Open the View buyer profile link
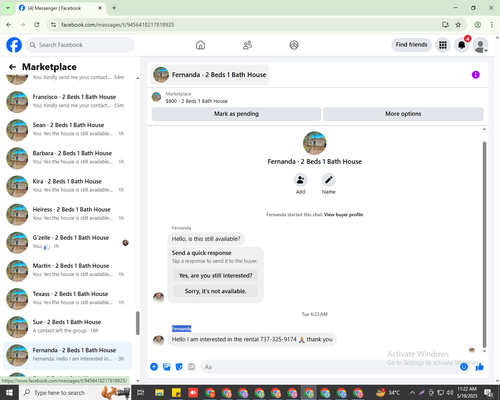This screenshot has width=500, height=400. (343, 215)
